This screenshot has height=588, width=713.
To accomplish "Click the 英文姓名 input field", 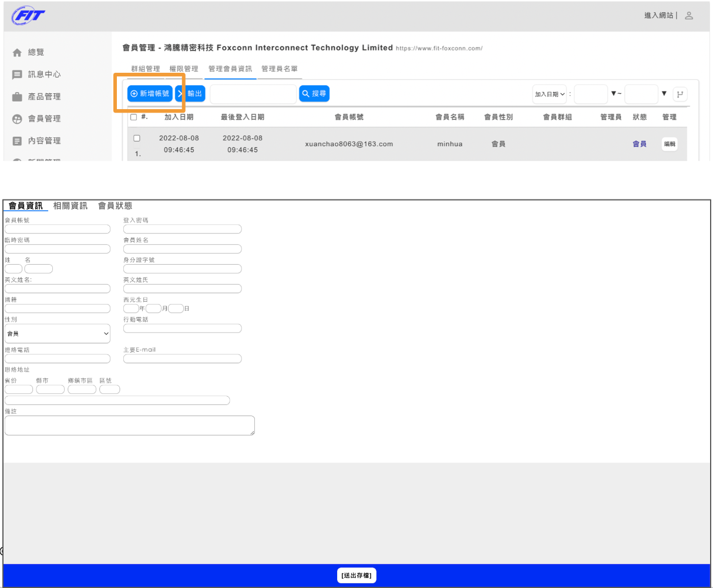I will [x=58, y=289].
